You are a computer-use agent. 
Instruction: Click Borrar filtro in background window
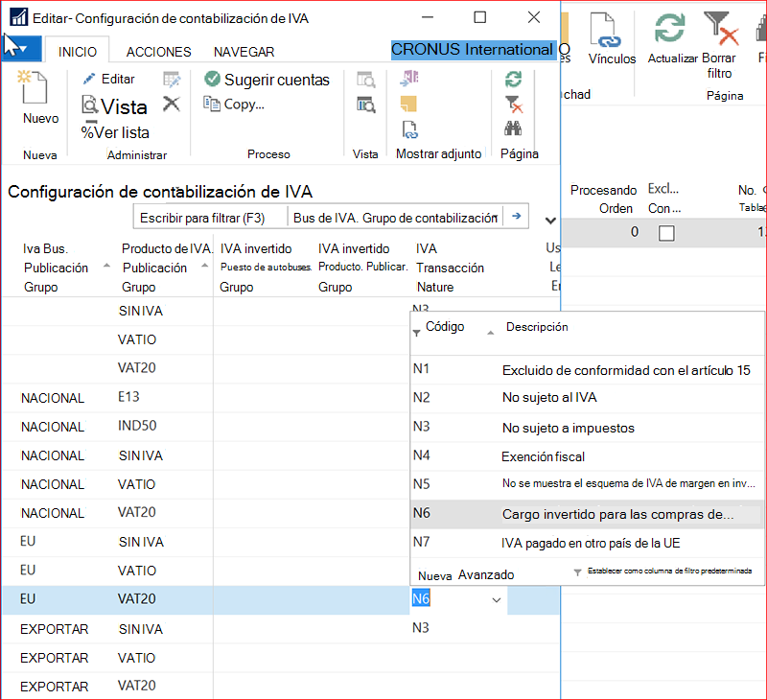(719, 45)
